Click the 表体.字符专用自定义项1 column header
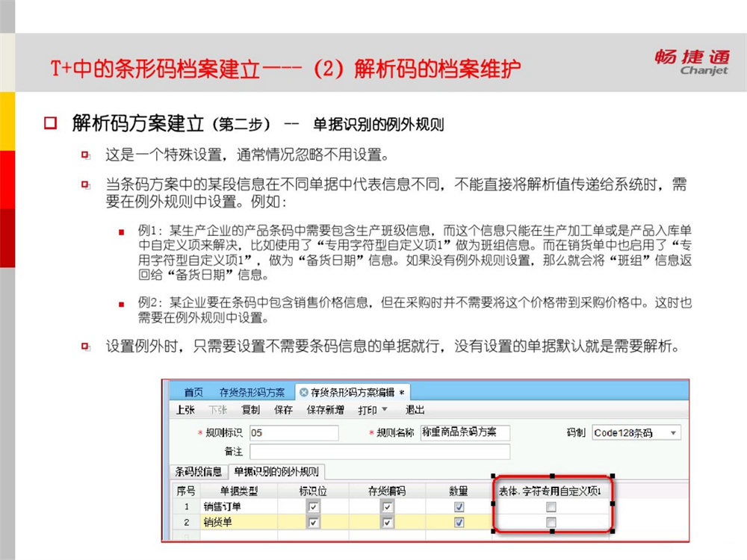This screenshot has width=747, height=560. click(x=551, y=491)
